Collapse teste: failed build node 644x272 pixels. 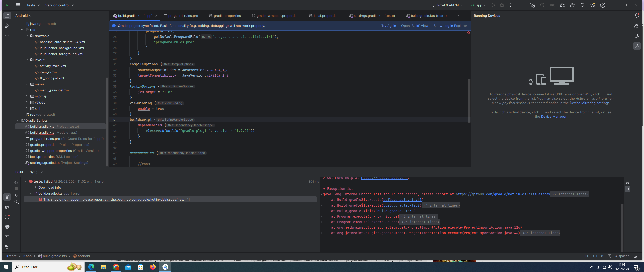[x=26, y=181]
